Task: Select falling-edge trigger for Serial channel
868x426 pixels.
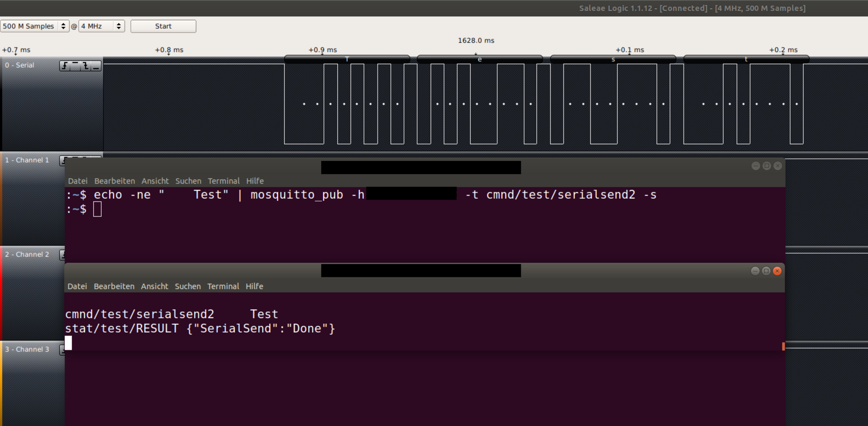Action: [x=86, y=66]
